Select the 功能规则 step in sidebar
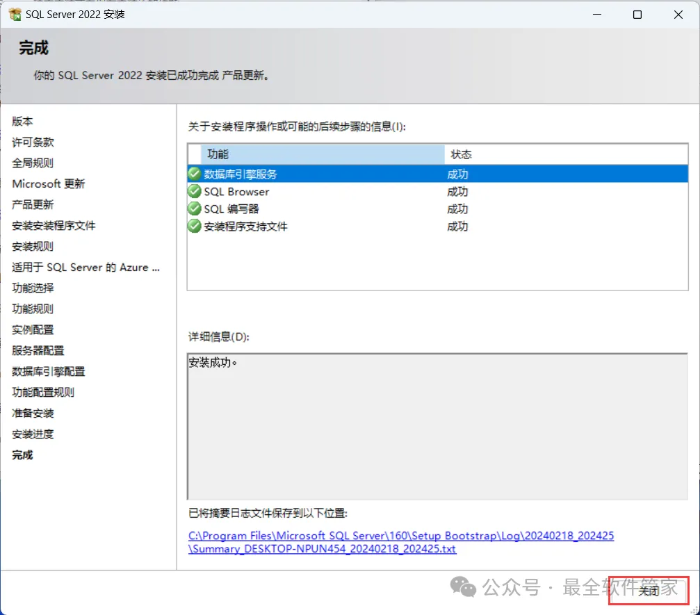 tap(33, 309)
